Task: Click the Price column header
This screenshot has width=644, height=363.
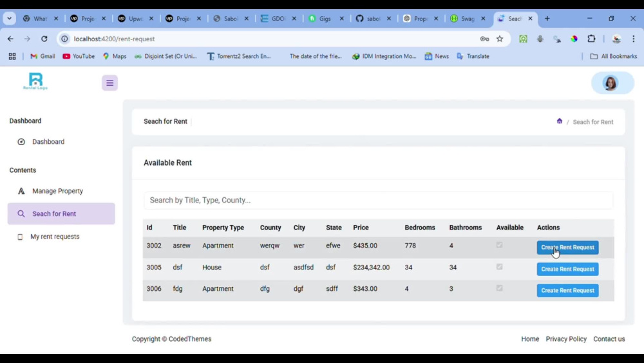Action: click(361, 228)
